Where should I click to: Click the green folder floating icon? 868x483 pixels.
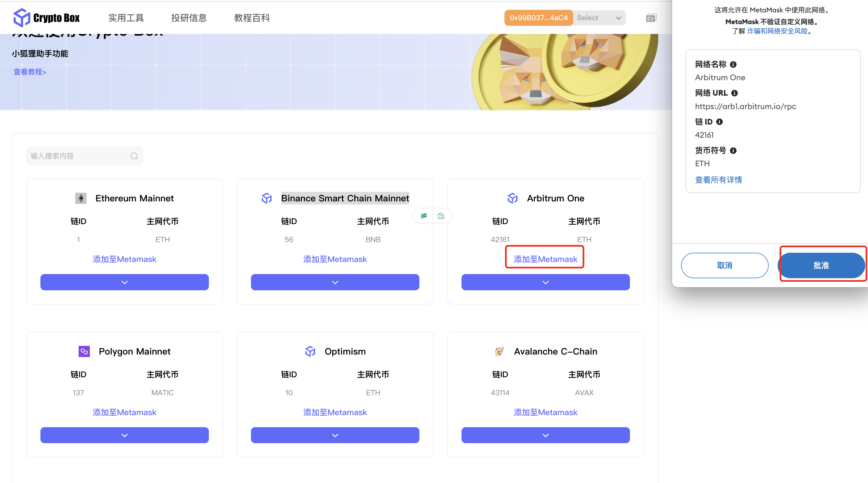(441, 216)
